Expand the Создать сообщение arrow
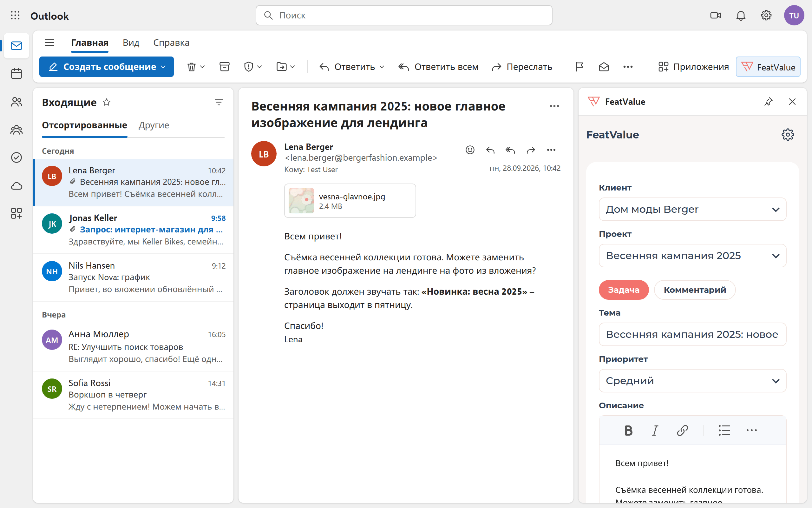The width and height of the screenshot is (812, 508). click(163, 67)
